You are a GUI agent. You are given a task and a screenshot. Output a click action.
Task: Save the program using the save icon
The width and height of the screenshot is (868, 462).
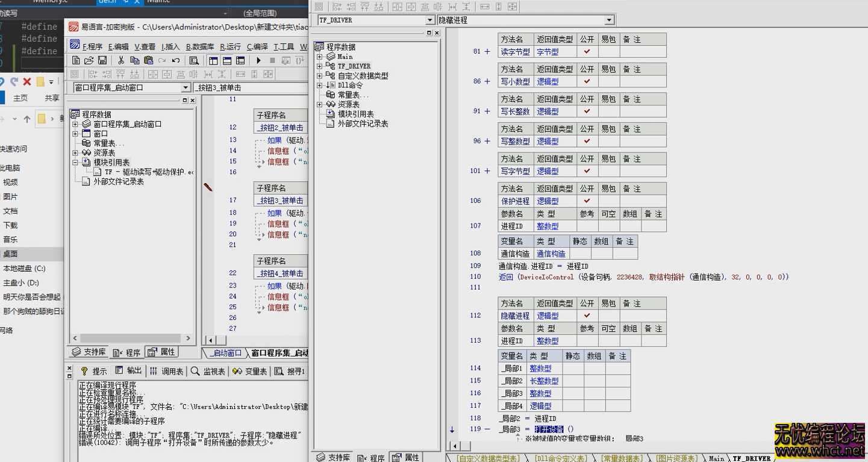103,60
